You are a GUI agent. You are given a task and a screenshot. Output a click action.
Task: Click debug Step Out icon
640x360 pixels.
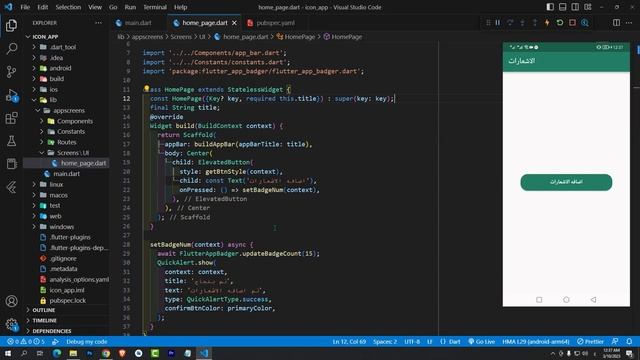point(535,23)
